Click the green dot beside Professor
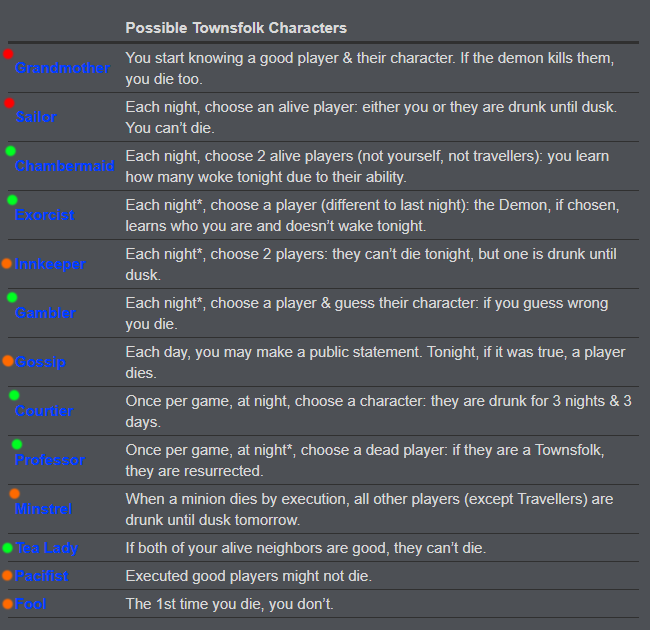The width and height of the screenshot is (650, 630). click(x=17, y=444)
